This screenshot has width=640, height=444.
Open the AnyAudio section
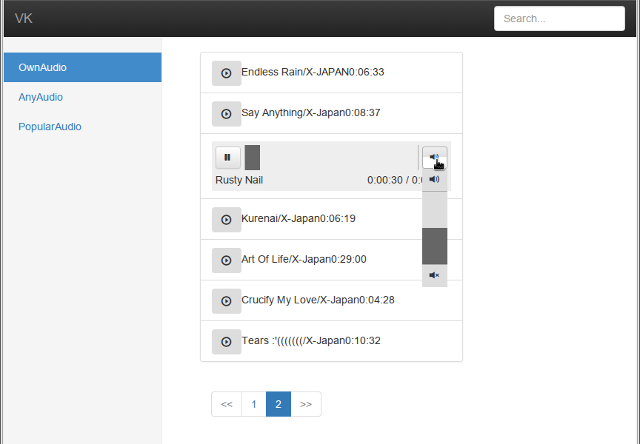[x=82, y=97]
